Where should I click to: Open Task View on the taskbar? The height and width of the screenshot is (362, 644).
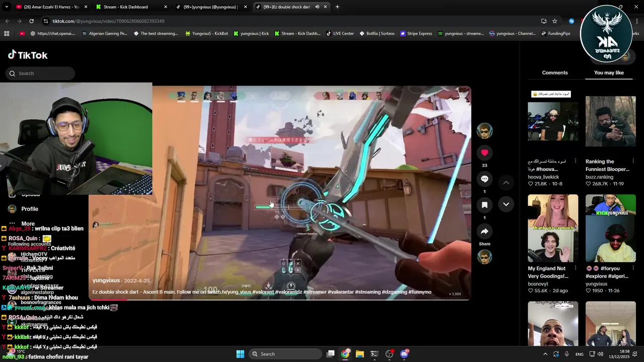(x=331, y=354)
